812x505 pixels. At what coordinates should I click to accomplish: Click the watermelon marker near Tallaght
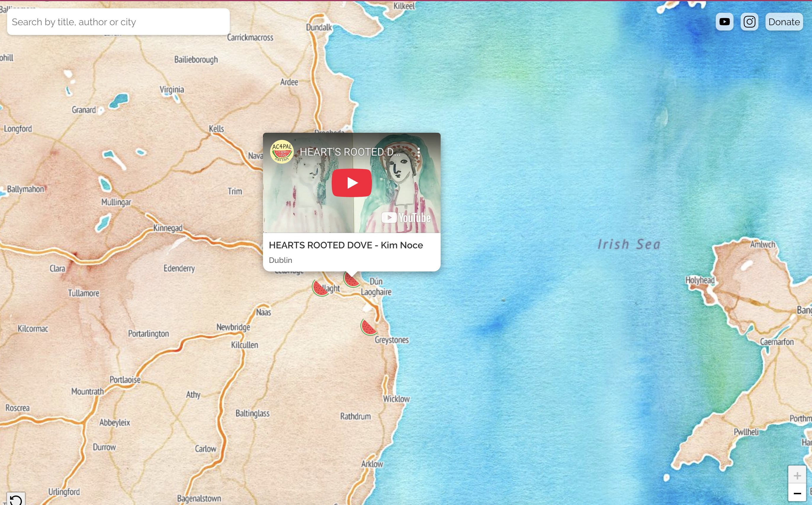tap(320, 288)
